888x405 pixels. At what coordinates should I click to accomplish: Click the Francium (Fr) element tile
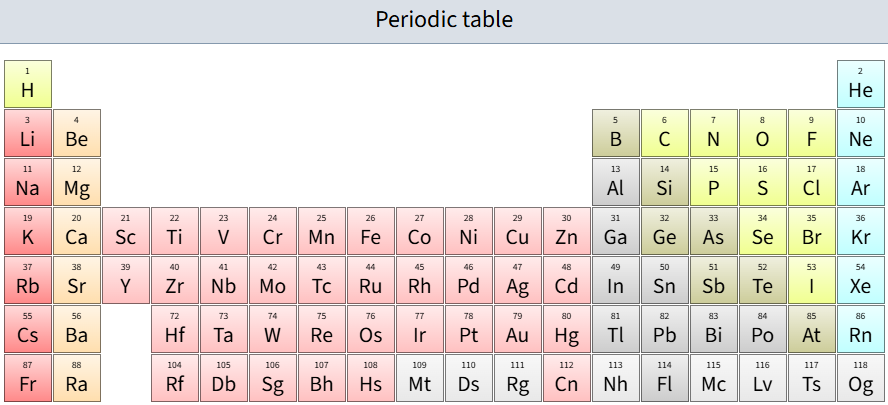[28, 378]
